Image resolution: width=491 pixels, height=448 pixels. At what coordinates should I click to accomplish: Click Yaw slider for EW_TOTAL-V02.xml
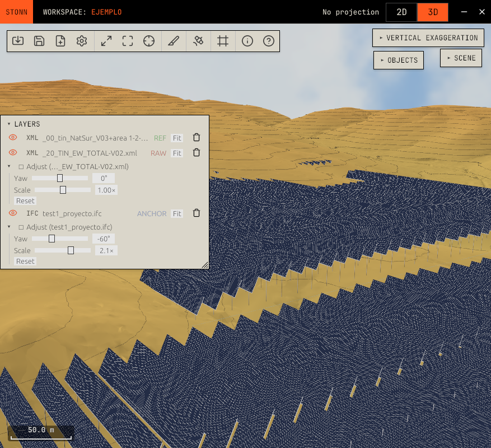click(x=60, y=178)
